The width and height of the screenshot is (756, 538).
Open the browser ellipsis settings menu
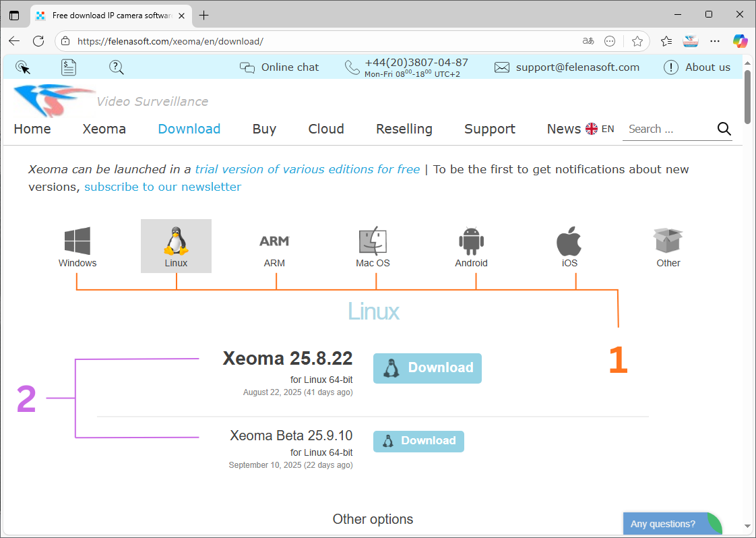coord(714,40)
